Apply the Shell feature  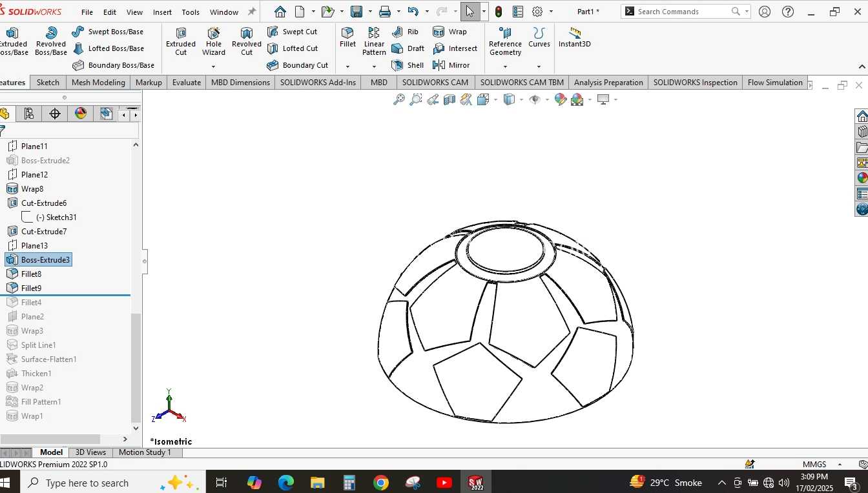pos(408,65)
